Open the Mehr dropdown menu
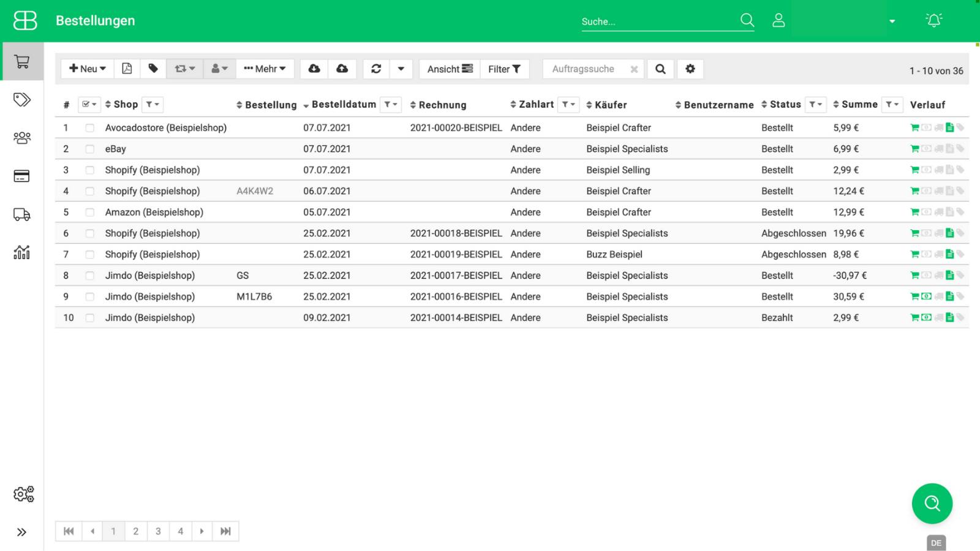The image size is (980, 551). pos(265,69)
